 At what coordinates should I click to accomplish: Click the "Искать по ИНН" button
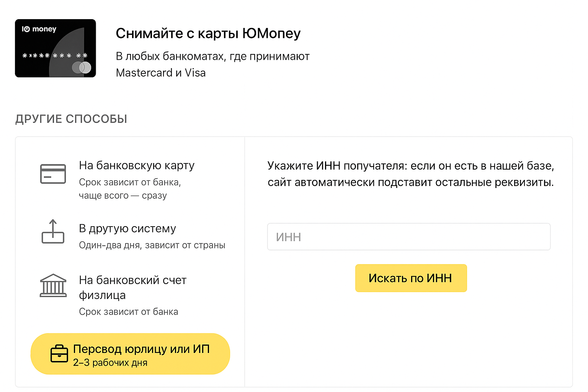(411, 278)
